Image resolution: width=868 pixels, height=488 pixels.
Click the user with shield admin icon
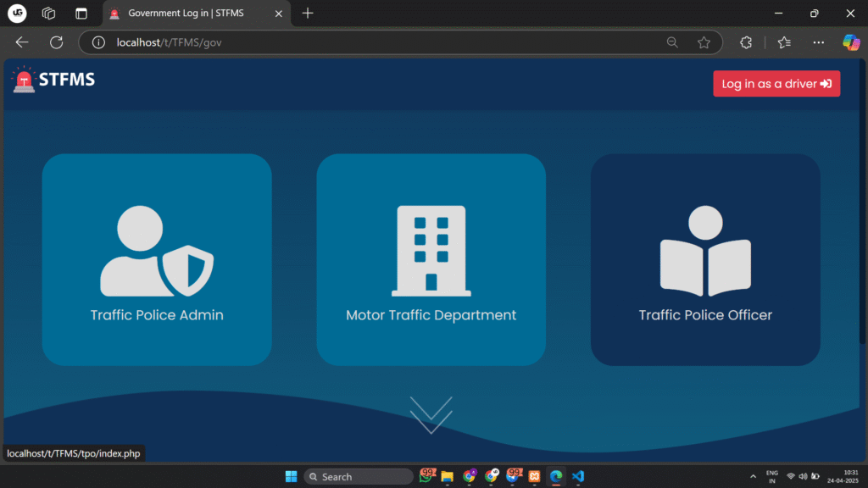157,251
